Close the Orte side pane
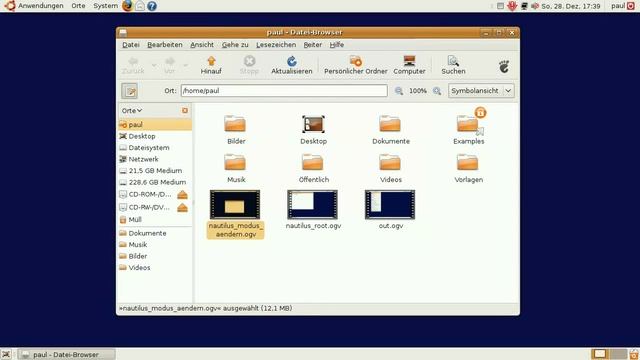Image resolution: width=640 pixels, height=360 pixels. [x=185, y=111]
